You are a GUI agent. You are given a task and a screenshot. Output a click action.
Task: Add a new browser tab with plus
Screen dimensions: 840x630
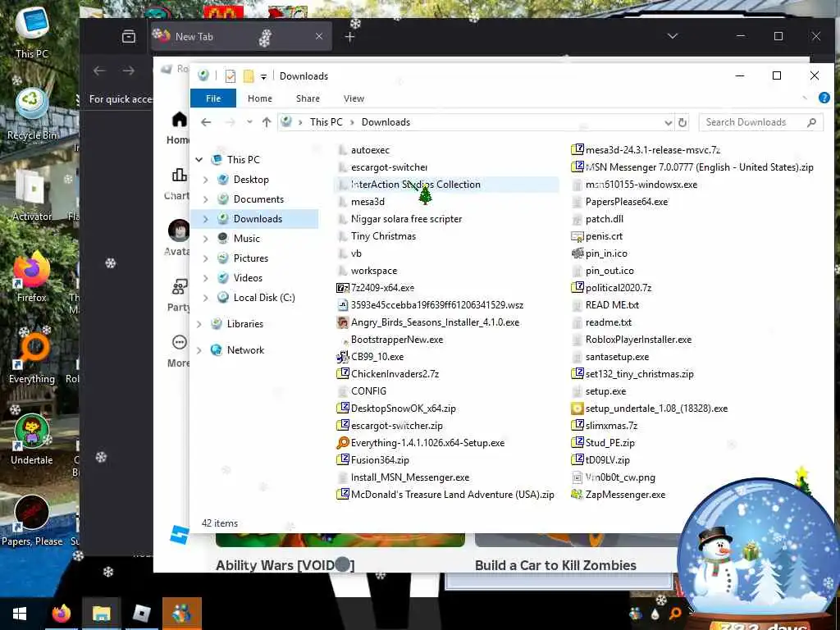click(349, 37)
